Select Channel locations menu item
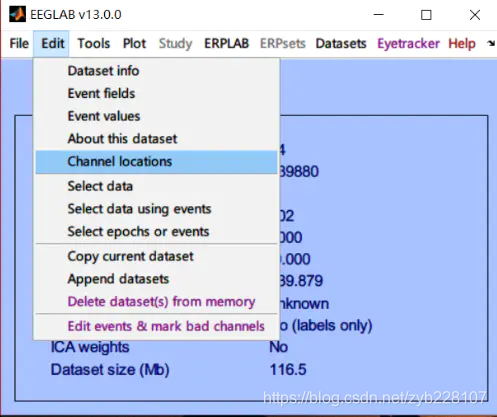 [156, 162]
